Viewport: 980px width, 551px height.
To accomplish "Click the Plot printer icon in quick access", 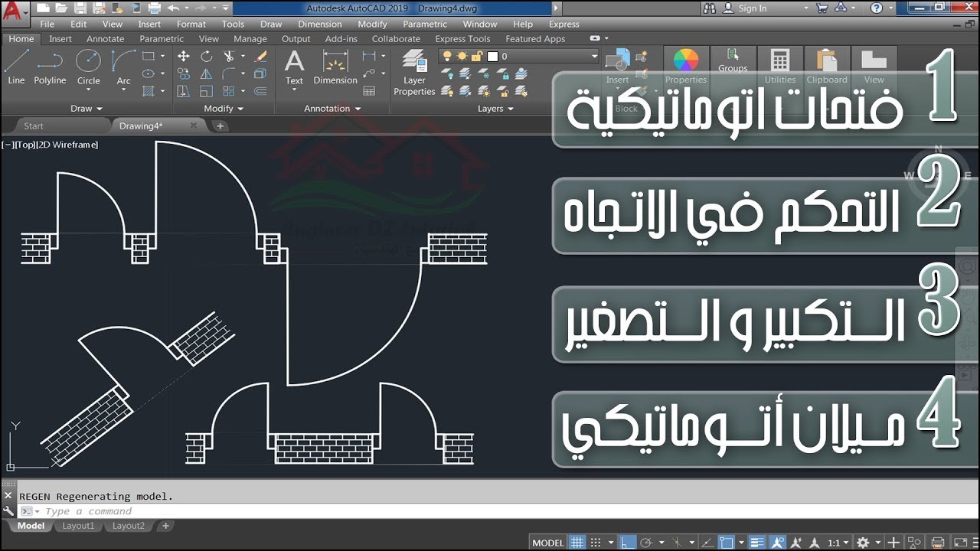I will pos(154,8).
